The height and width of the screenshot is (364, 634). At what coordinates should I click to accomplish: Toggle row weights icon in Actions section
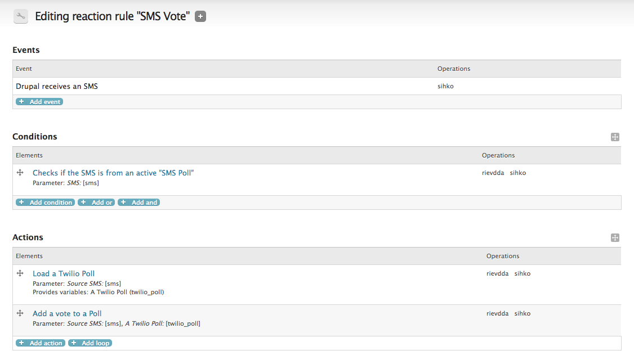click(615, 238)
